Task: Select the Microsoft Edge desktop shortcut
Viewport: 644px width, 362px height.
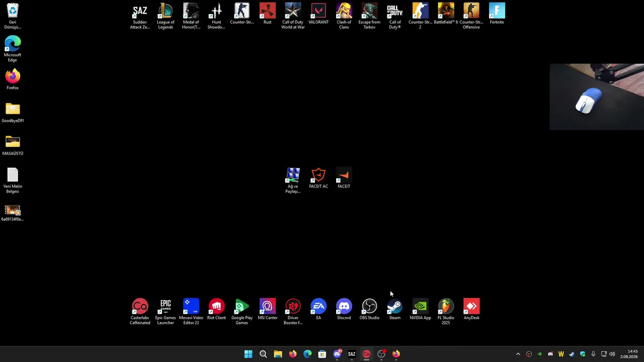Action: (x=13, y=49)
